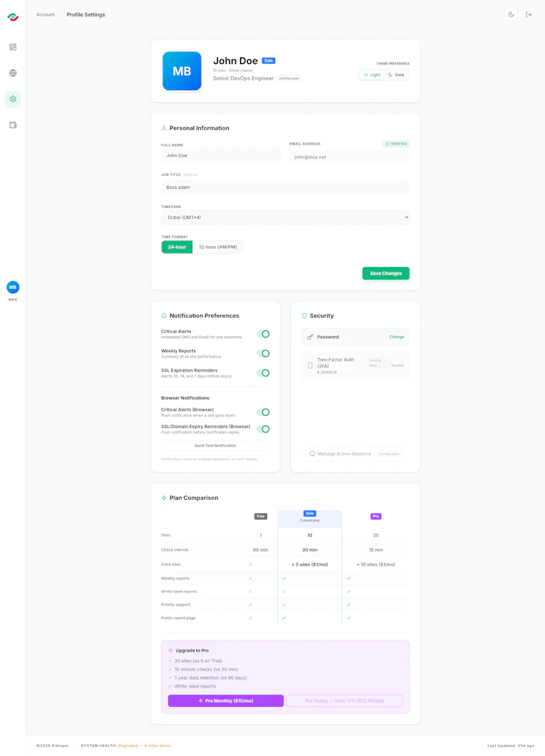
Task: Click "2 sites down" in footer
Action: (x=157, y=746)
